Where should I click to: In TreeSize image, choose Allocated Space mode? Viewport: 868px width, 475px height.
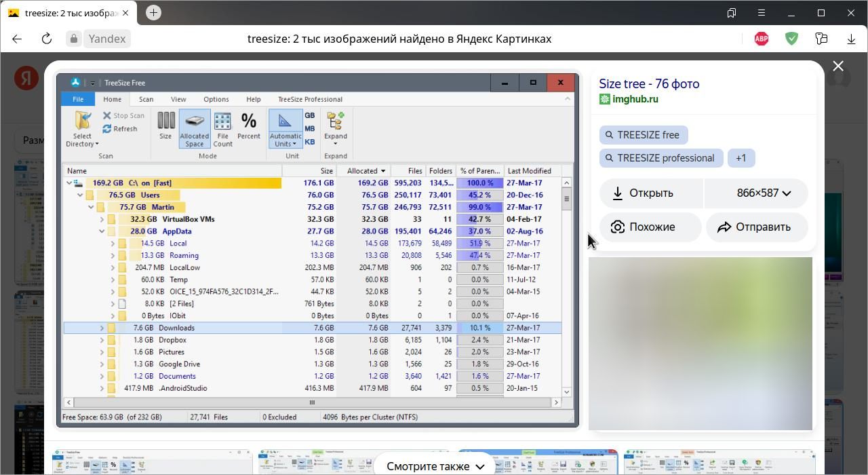pos(195,129)
